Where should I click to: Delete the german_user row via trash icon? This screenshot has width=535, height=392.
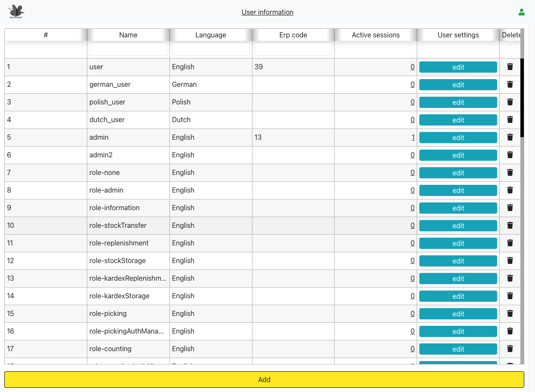[x=510, y=84]
